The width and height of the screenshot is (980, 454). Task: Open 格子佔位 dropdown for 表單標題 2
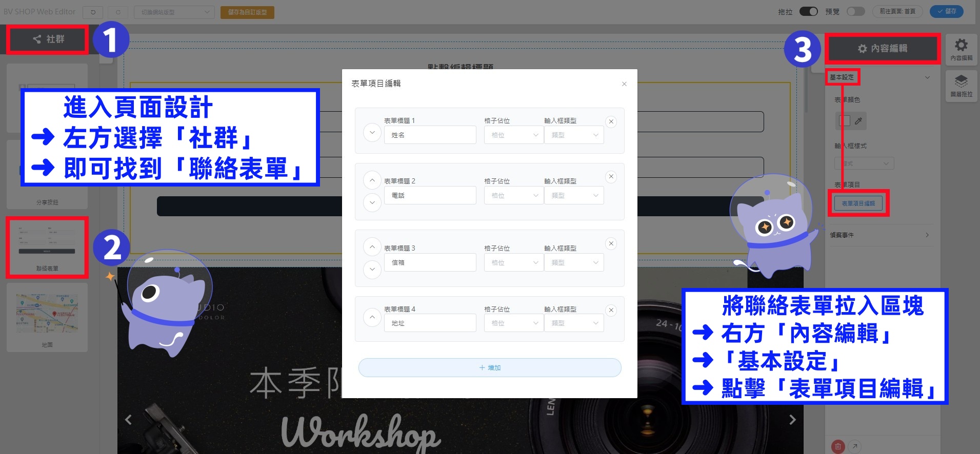click(x=514, y=195)
